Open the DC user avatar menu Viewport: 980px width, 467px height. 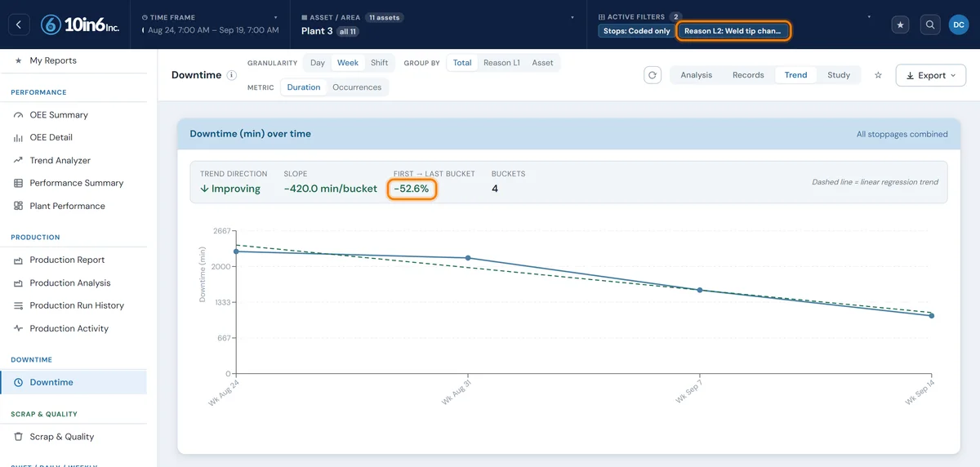click(959, 25)
